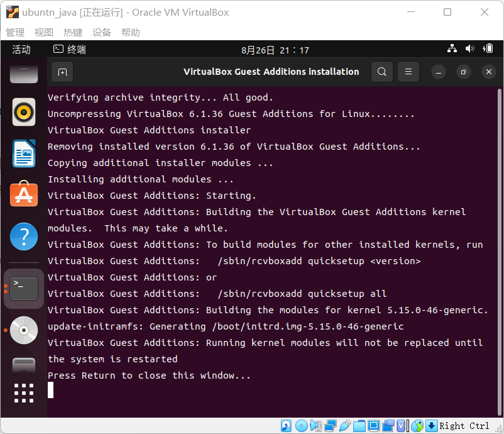This screenshot has width=504, height=434.
Task: Search within the terminal window
Action: (x=382, y=72)
